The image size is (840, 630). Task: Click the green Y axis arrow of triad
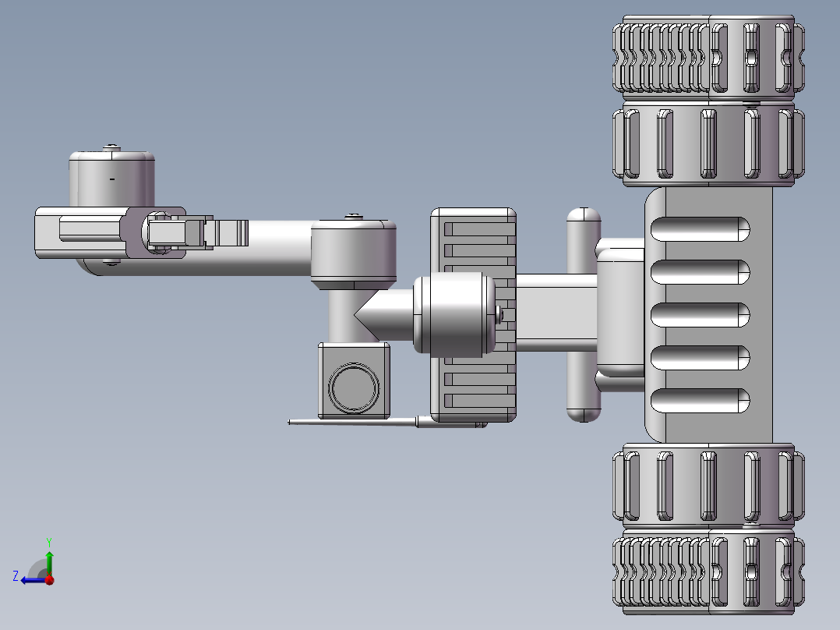(49, 562)
